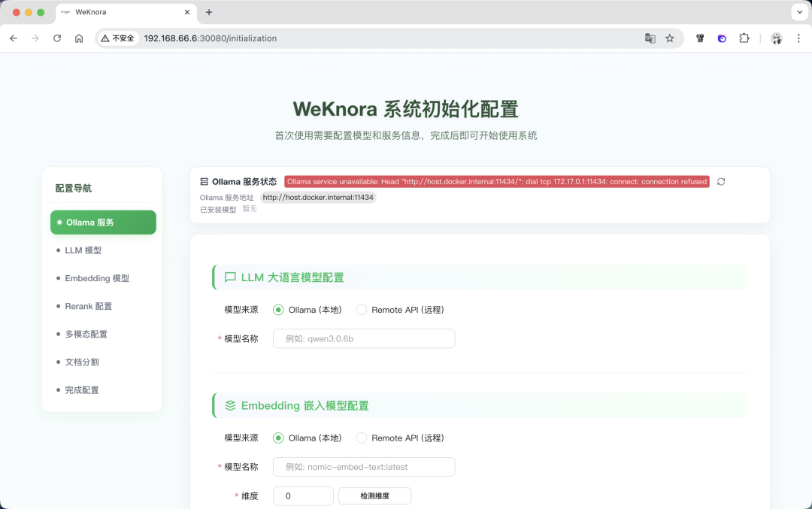Image resolution: width=812 pixels, height=509 pixels.
Task: Go to the browser home page
Action: (x=79, y=38)
